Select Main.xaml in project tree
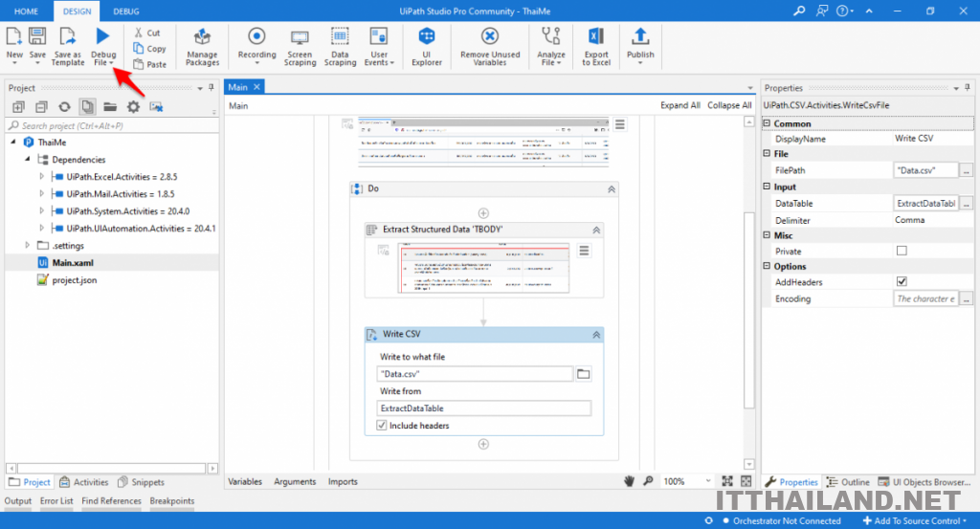The width and height of the screenshot is (980, 529). click(x=73, y=263)
